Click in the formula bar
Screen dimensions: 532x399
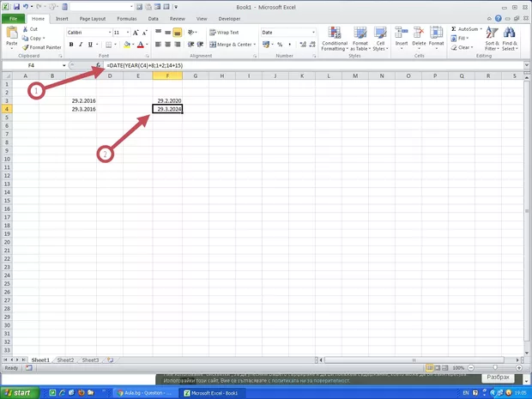[x=314, y=65]
